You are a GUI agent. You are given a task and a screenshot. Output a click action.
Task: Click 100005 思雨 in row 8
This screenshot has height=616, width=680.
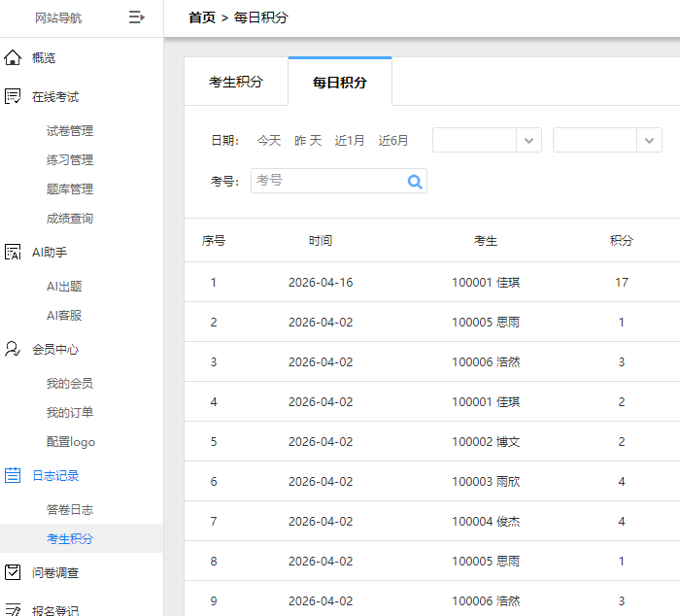[486, 561]
